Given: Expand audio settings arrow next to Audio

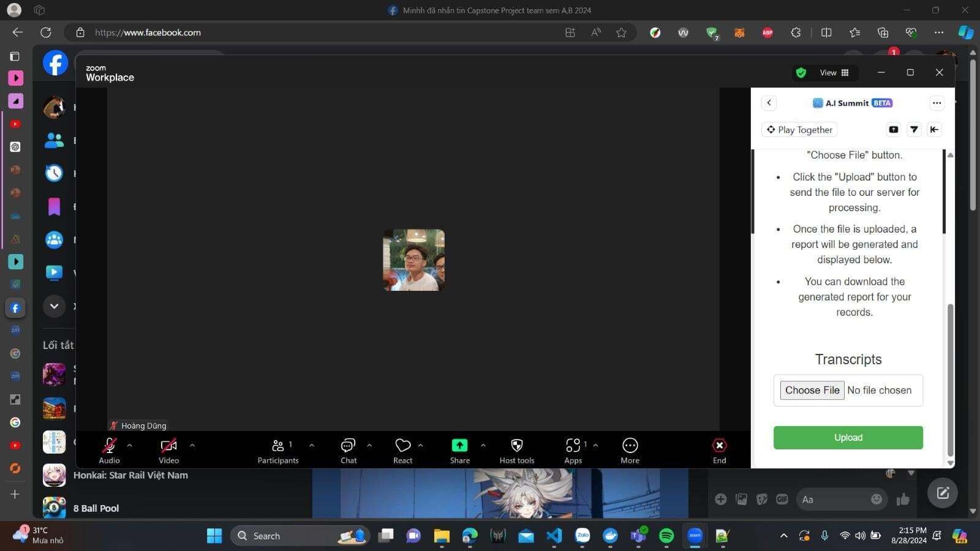Looking at the screenshot, I should coord(129,445).
